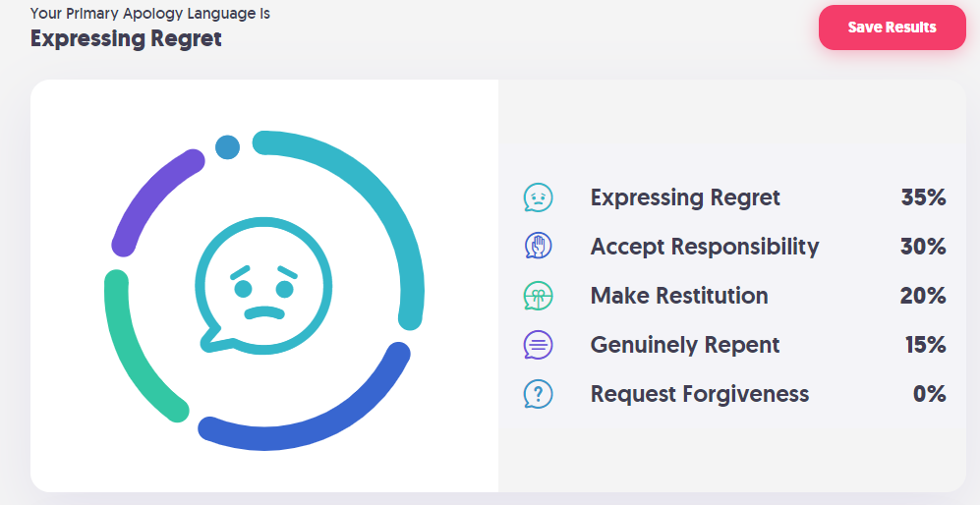Click the large sad face speech bubble

(263, 286)
